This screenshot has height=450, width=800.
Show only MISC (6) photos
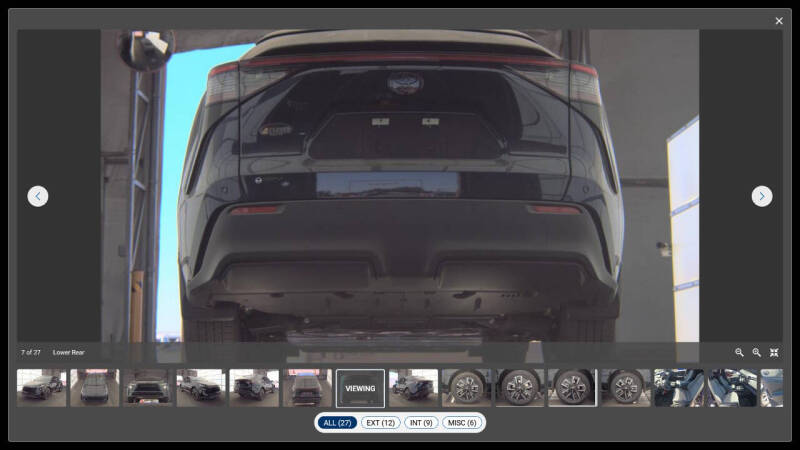point(462,423)
